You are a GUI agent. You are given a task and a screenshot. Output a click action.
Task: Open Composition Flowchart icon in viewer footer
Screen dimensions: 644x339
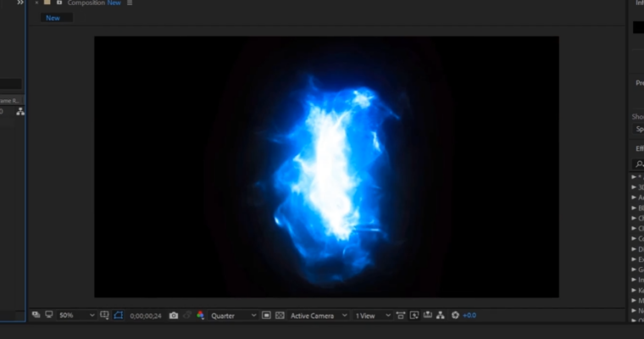coord(441,315)
